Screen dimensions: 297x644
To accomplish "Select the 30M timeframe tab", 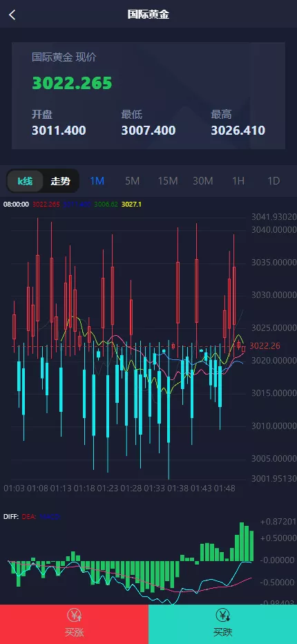I will click(x=203, y=181).
